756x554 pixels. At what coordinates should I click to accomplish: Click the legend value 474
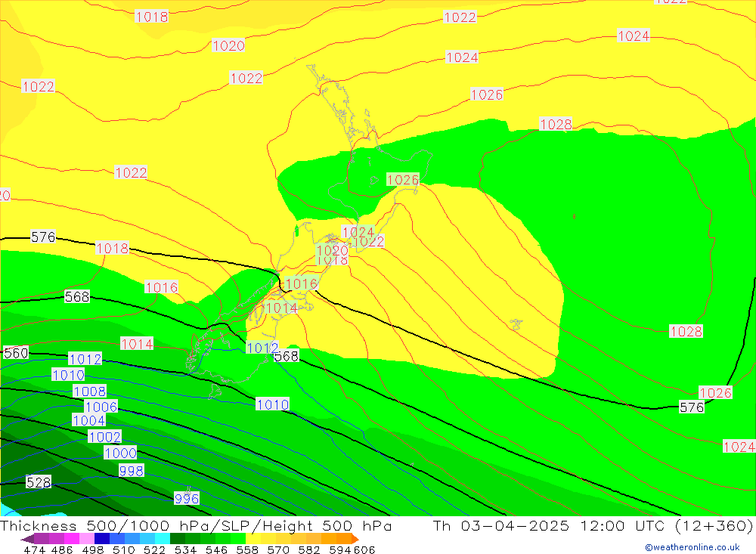34,549
